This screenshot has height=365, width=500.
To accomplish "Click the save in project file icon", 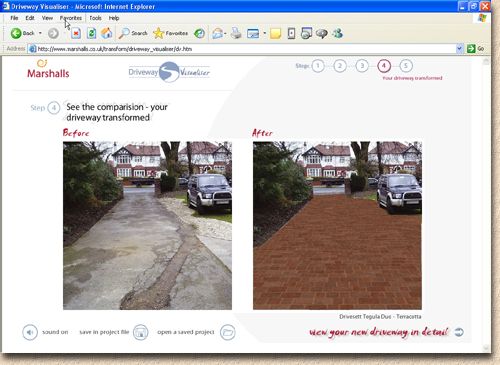I will 140,332.
